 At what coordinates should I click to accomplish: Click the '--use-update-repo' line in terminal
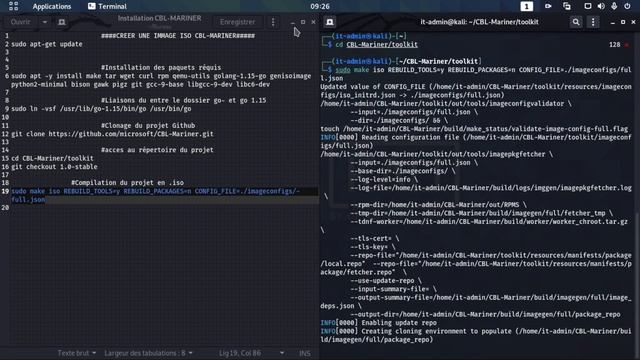386,281
